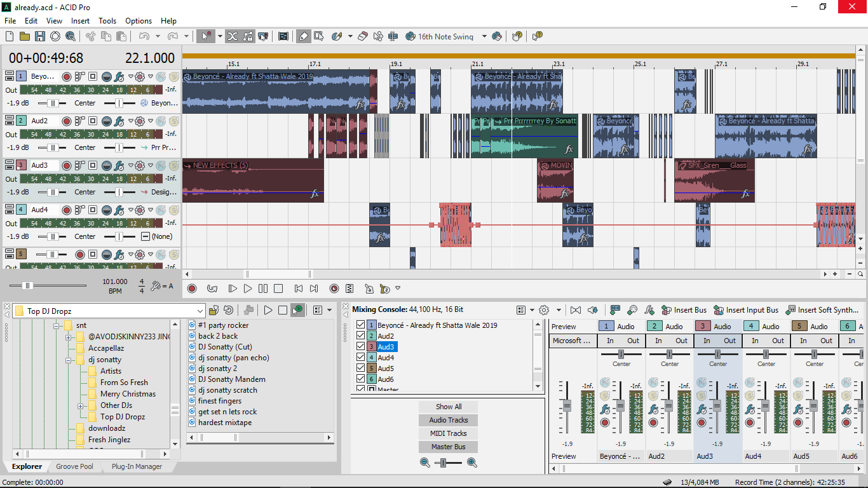Click Go to End transport icon

(314, 288)
